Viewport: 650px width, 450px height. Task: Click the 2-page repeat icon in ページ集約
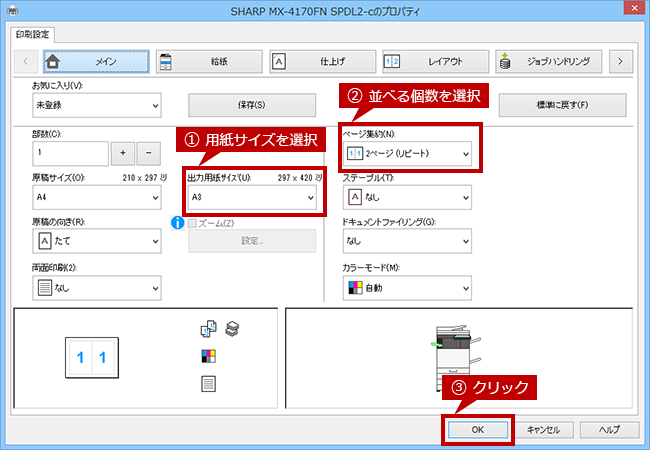(355, 154)
